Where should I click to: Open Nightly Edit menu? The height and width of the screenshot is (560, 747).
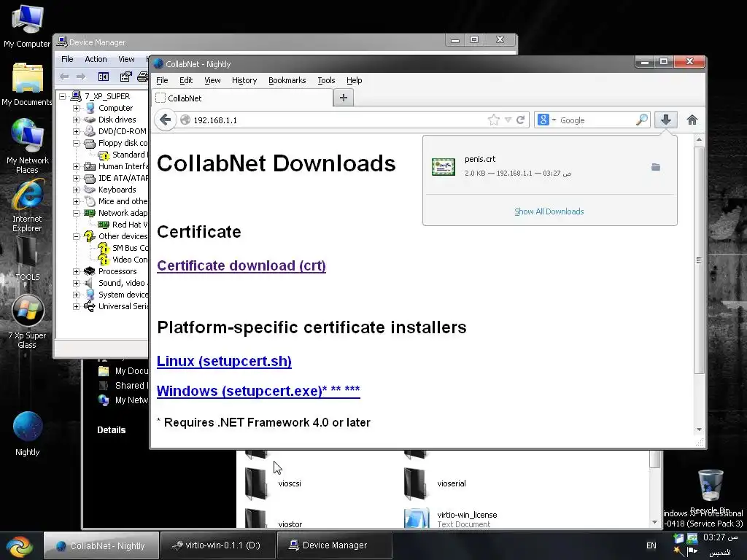click(x=186, y=80)
